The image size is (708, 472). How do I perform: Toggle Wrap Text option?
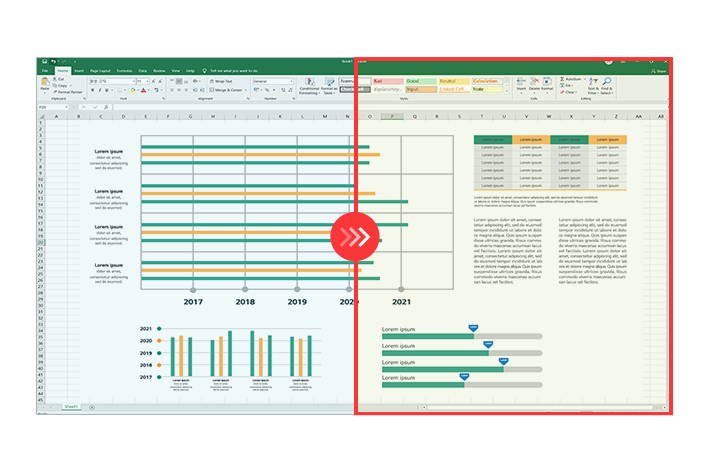tap(219, 80)
